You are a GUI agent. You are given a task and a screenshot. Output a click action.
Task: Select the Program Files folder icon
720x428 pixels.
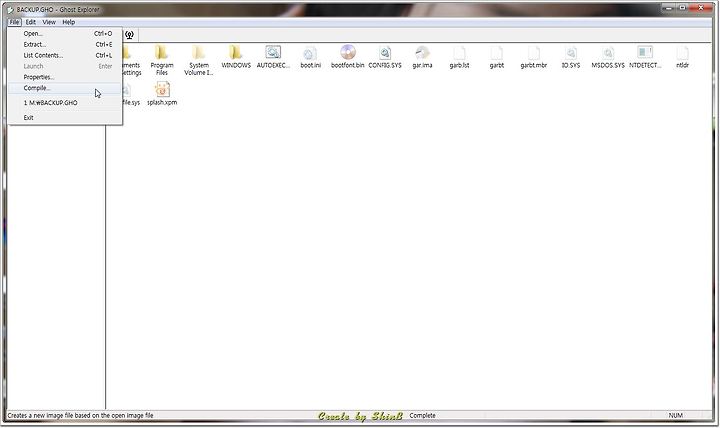point(162,52)
